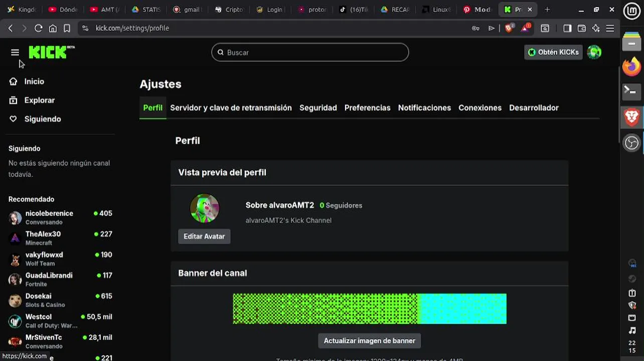This screenshot has width=644, height=361.
Task: Switch to the Conexiones tab
Action: tap(480, 108)
